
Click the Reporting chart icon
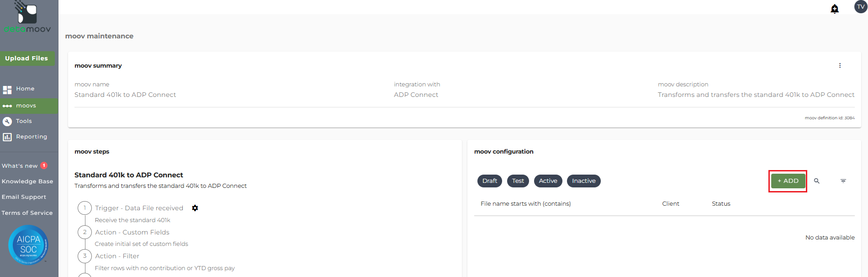7,137
